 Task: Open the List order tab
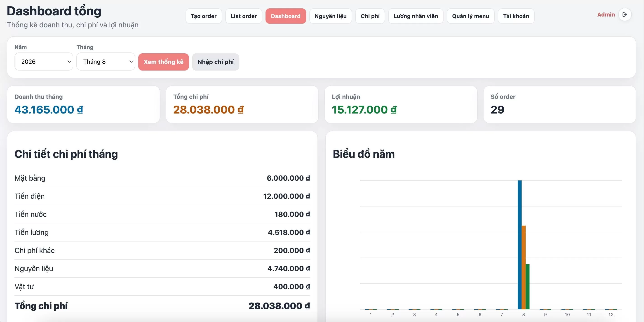[x=244, y=16]
